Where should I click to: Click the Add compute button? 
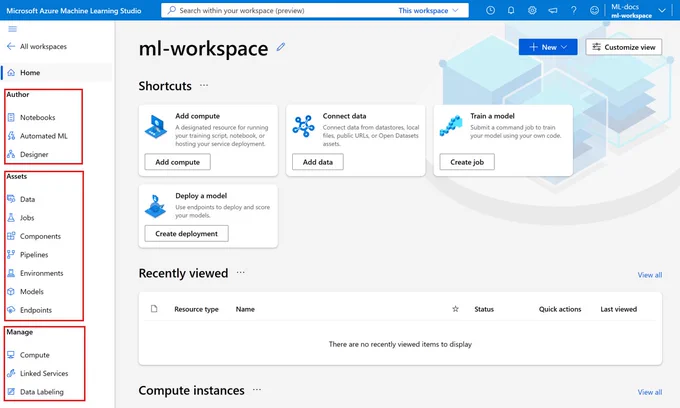[177, 162]
